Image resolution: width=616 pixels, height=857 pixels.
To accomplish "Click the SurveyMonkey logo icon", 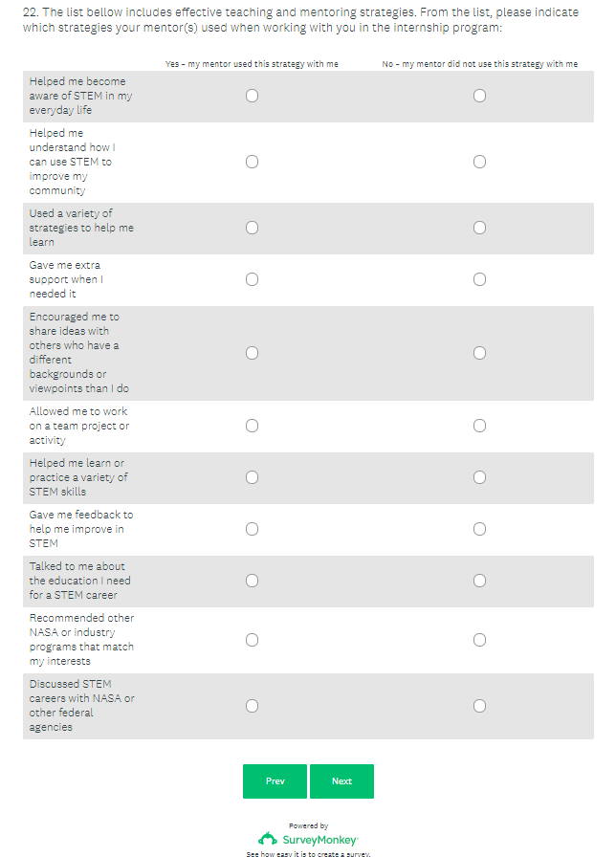I will [x=269, y=839].
